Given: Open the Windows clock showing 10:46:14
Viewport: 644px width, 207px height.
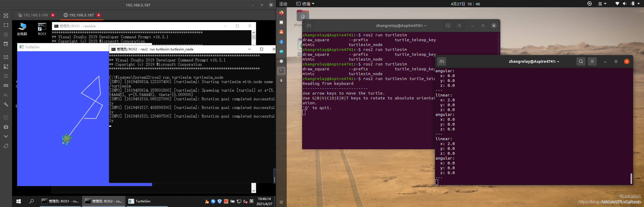Looking at the screenshot, I should (264, 201).
